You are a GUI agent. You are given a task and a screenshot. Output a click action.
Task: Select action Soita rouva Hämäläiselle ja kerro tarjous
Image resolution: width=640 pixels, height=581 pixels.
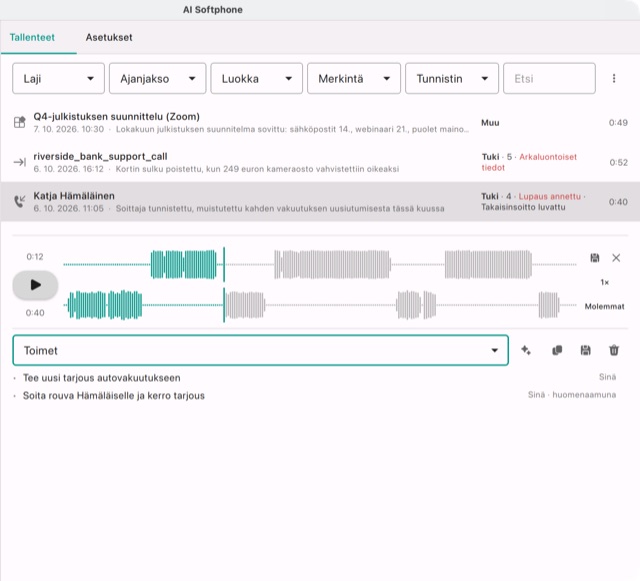(113, 396)
